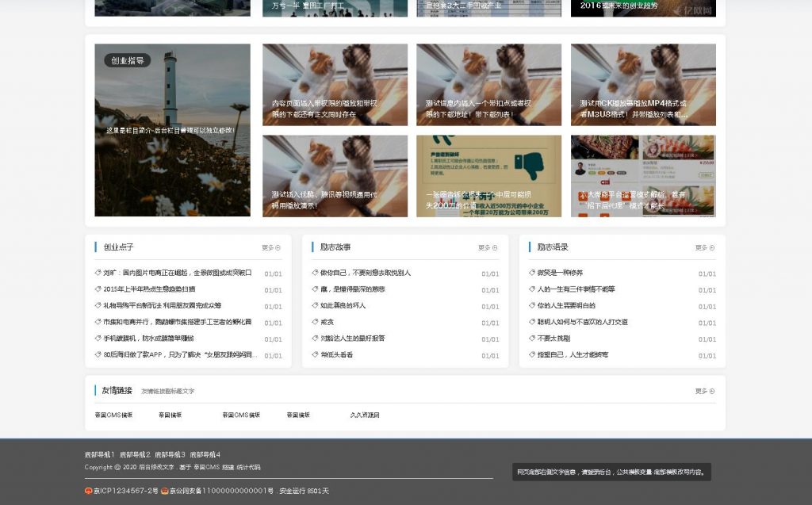Click tag icon beside 人的一生有三件事情不能等
Image resolution: width=812 pixels, height=505 pixels.
(532, 289)
